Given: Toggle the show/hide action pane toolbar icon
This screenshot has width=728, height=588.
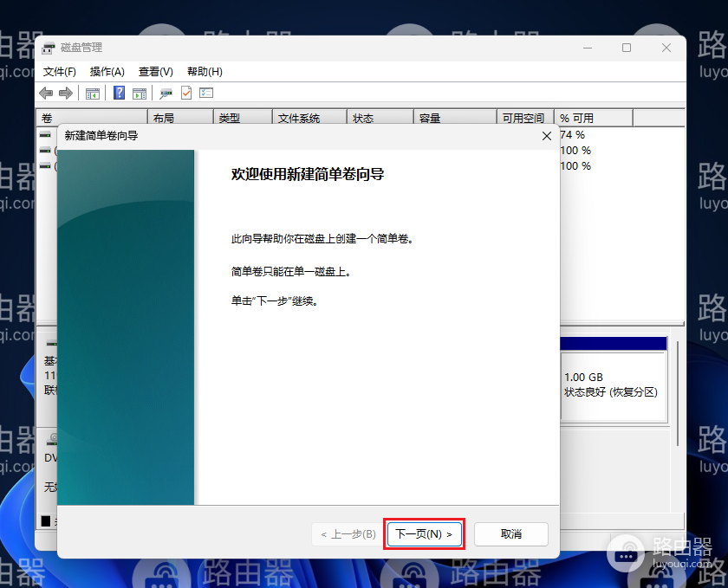Looking at the screenshot, I should click(x=140, y=94).
